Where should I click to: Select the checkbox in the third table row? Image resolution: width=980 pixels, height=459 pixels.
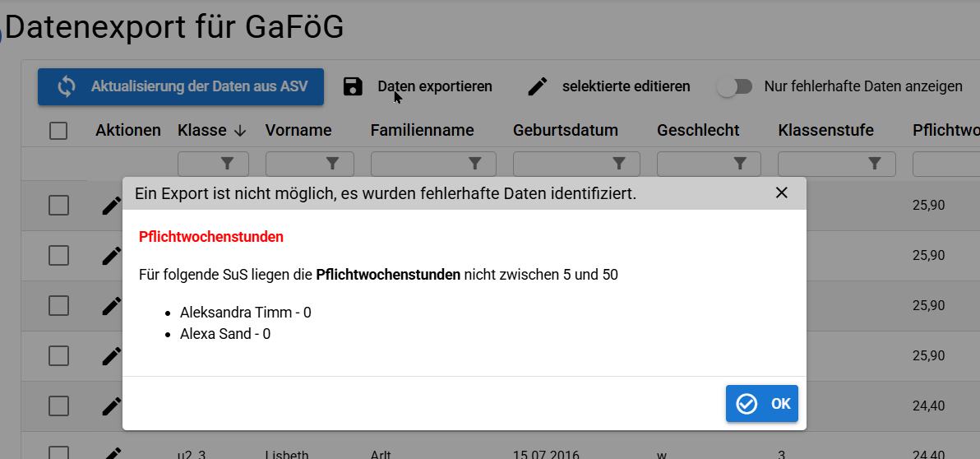pos(58,306)
